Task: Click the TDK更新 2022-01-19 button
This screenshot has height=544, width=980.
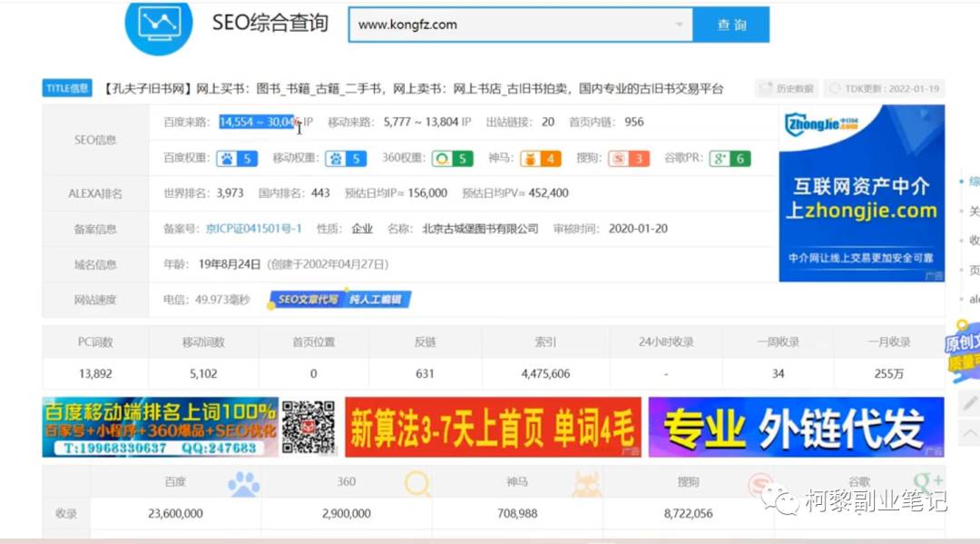Action: click(884, 89)
